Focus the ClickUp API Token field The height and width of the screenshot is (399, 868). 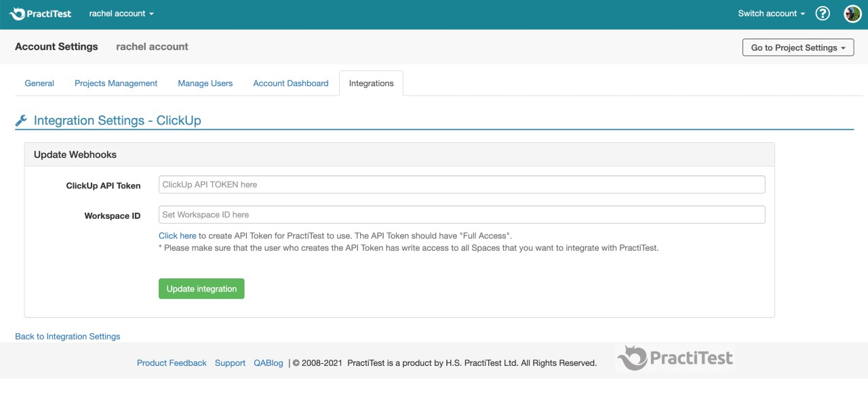point(461,184)
